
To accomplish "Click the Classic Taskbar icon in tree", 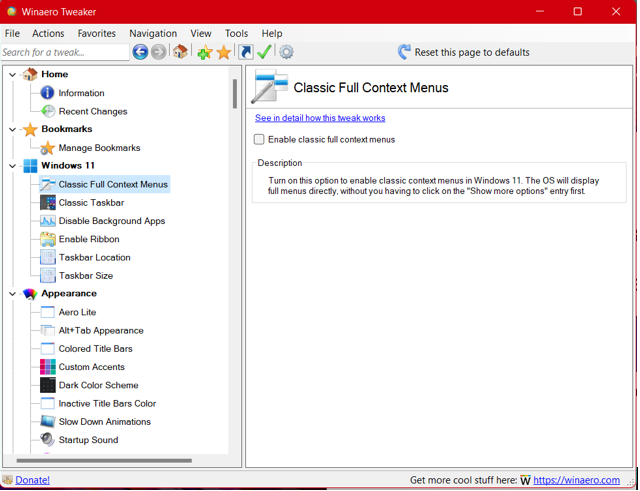I will [x=48, y=202].
